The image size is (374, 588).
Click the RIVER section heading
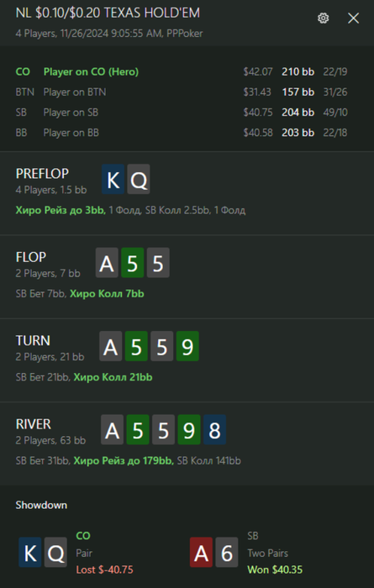[x=34, y=424]
